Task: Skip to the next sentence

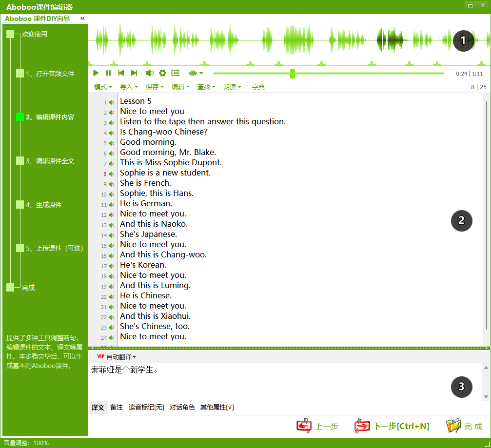Action: coord(134,73)
